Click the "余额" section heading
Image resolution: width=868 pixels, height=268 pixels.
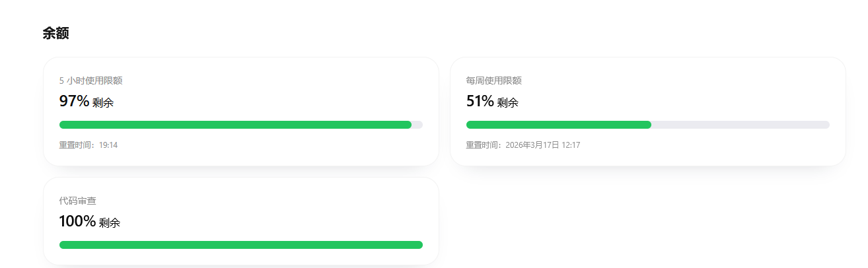pos(55,34)
